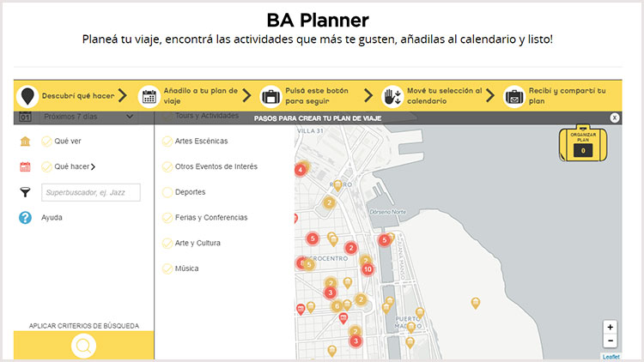Click the magnifier search icon
The height and width of the screenshot is (362, 644).
83,346
